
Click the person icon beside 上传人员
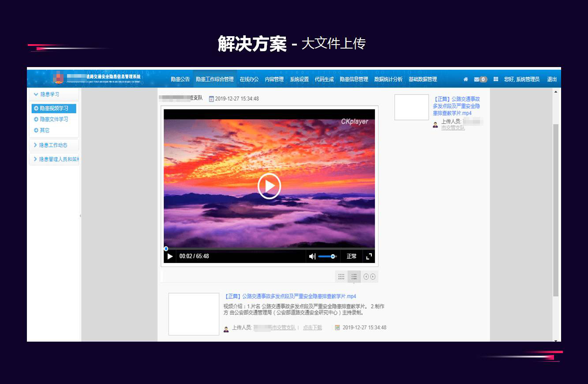[226, 328]
